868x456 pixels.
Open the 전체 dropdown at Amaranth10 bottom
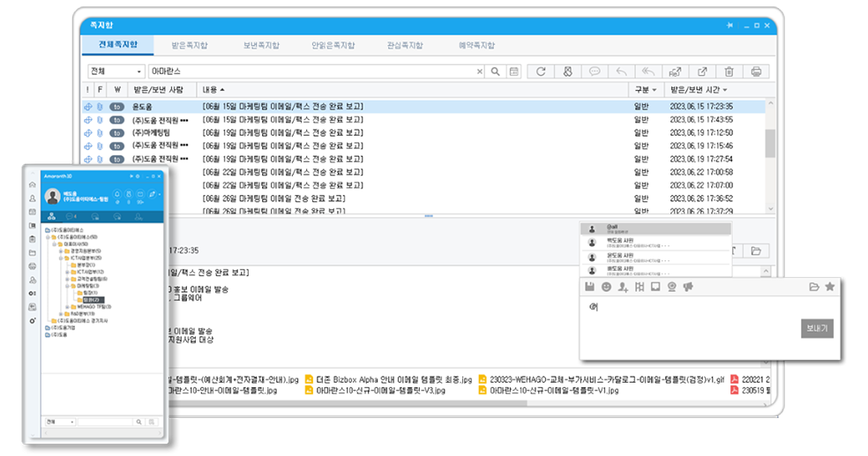tap(60, 422)
